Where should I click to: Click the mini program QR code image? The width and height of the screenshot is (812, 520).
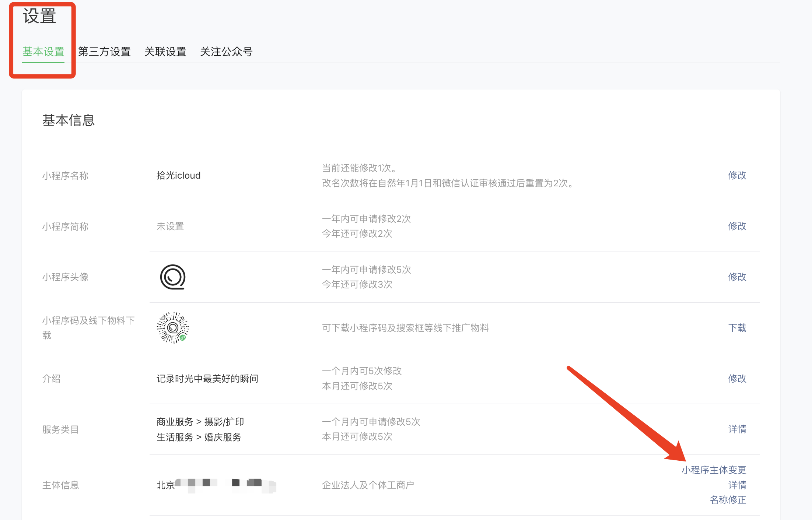pos(172,327)
